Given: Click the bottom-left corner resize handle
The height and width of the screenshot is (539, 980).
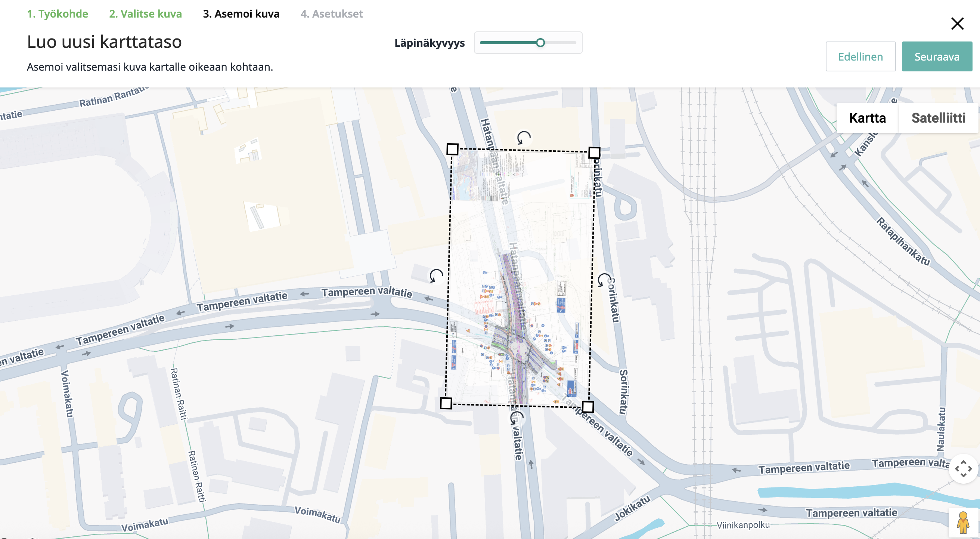Looking at the screenshot, I should pyautogui.click(x=446, y=403).
